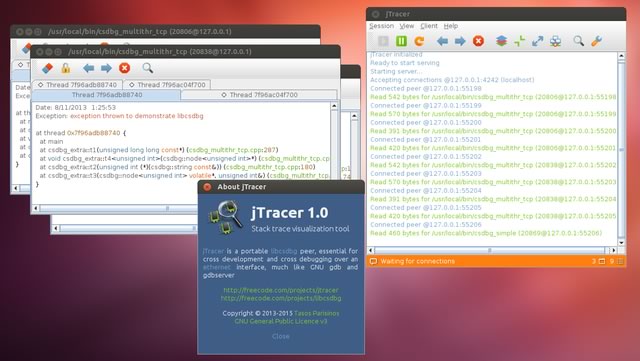The image size is (640, 361).
Task: Go to next with jTracer's blue right arrow
Action: pos(460,41)
